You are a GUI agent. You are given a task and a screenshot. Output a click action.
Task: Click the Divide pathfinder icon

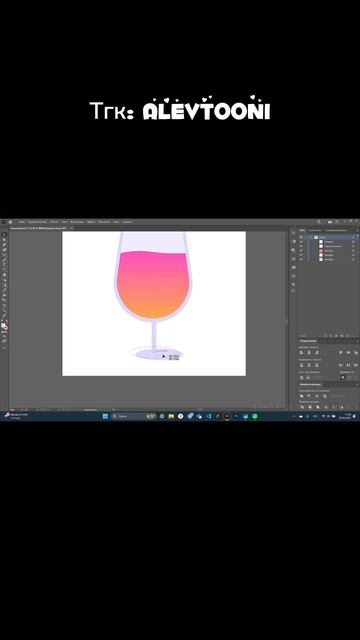pos(302,407)
